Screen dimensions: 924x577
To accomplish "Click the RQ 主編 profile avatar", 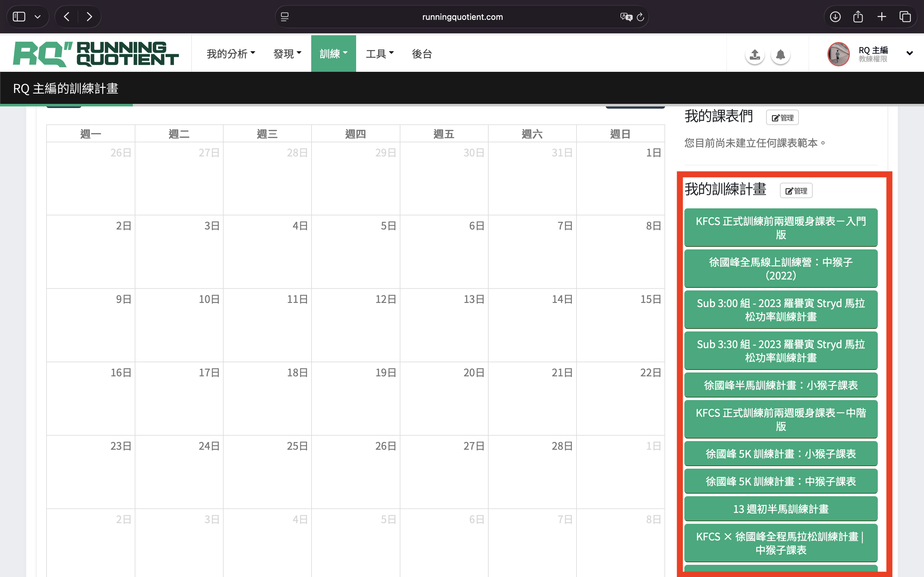I will pos(838,54).
